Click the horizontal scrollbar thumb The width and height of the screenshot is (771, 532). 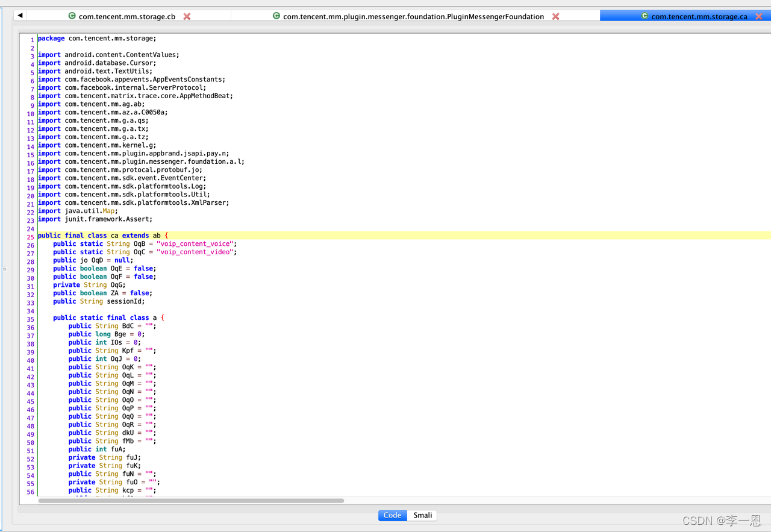(x=191, y=501)
